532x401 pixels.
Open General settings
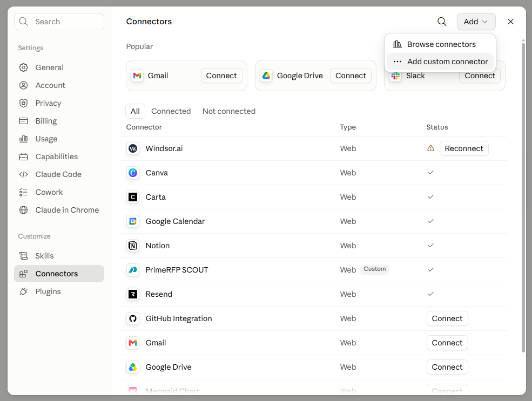click(59, 67)
